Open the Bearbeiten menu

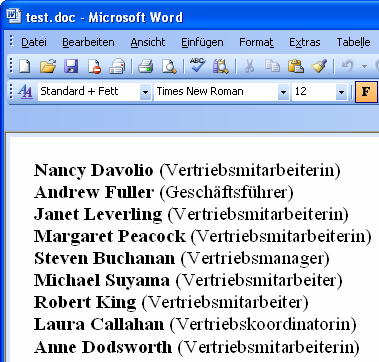click(x=88, y=42)
